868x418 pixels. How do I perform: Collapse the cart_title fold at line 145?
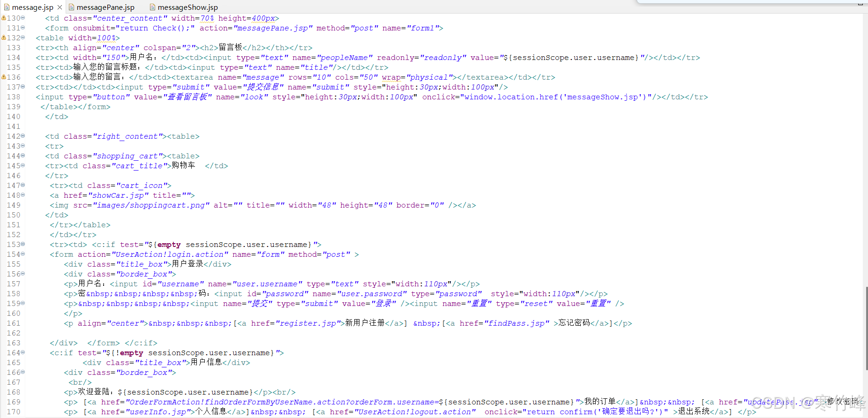tap(22, 165)
